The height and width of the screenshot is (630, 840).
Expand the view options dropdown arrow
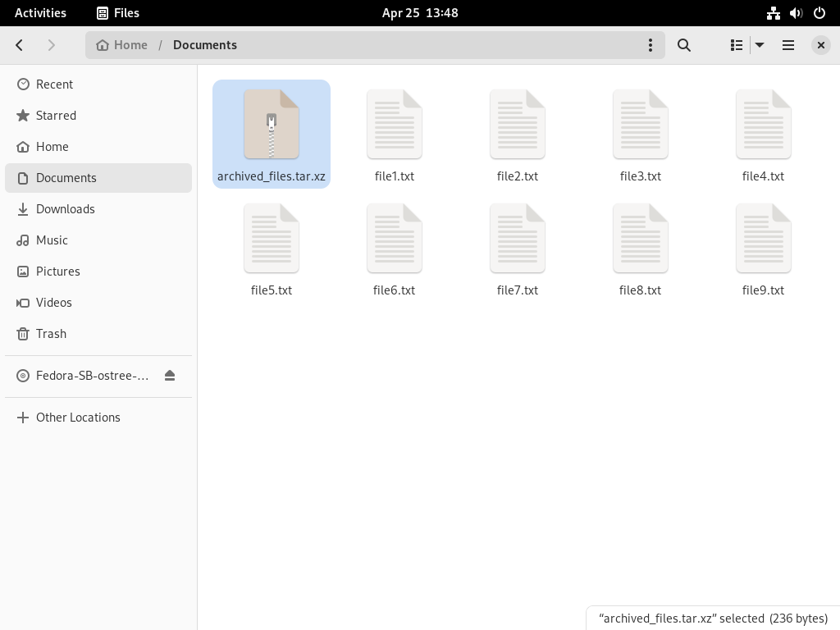tap(760, 45)
